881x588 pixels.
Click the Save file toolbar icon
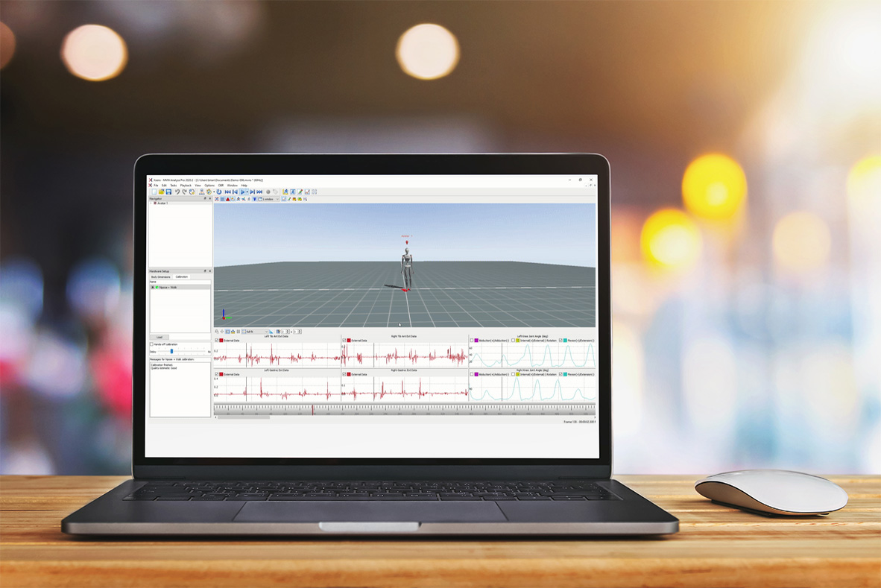coord(169,192)
